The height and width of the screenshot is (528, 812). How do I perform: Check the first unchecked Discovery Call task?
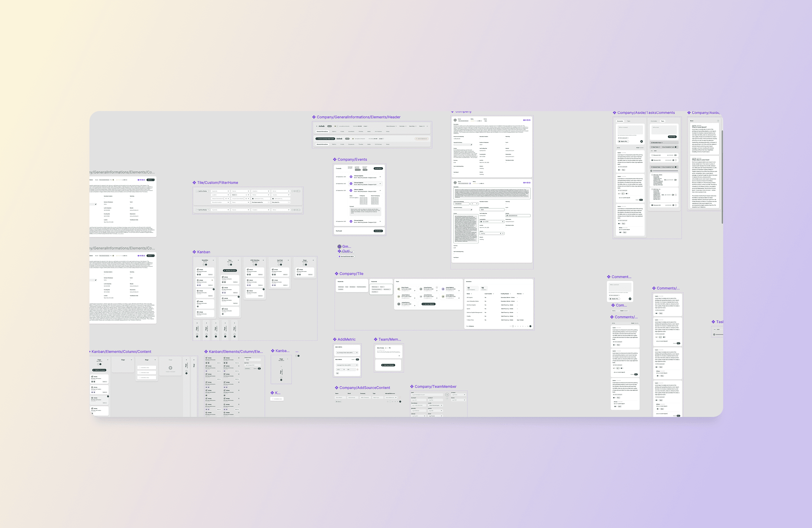click(x=652, y=155)
